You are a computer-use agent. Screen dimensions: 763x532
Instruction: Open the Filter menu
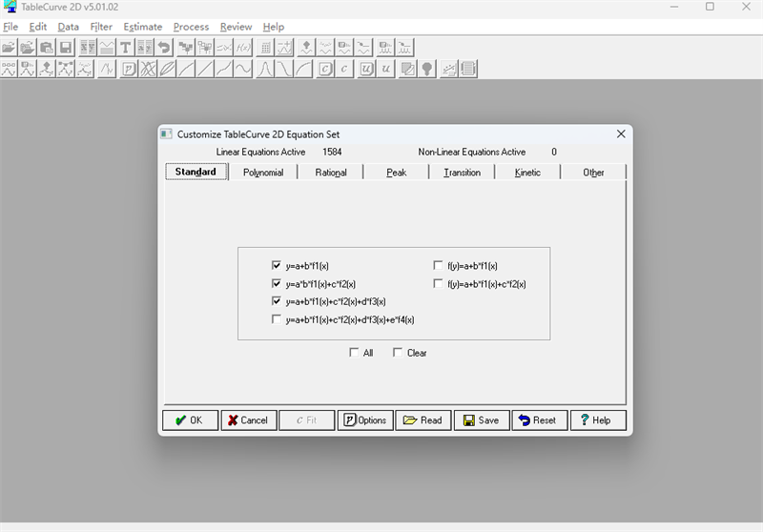[x=101, y=27]
